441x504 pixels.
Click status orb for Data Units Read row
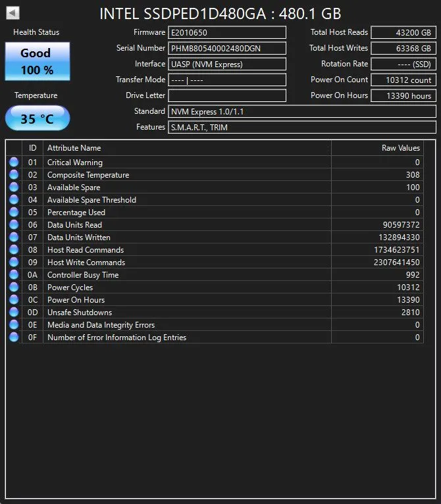click(x=14, y=224)
